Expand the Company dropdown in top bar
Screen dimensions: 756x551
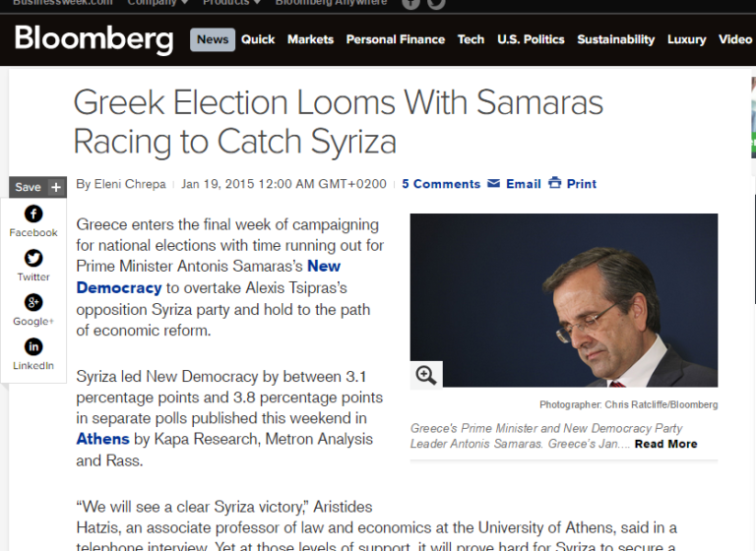click(157, 3)
